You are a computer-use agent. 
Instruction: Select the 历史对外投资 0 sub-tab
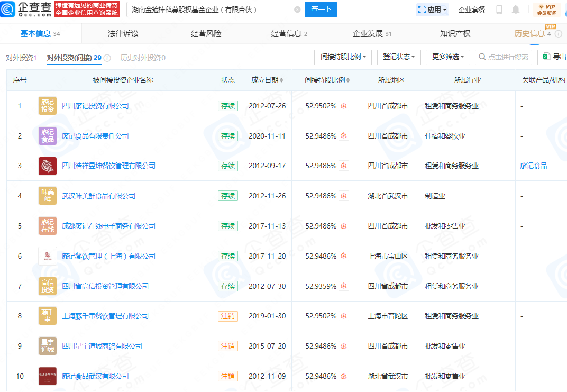point(143,58)
